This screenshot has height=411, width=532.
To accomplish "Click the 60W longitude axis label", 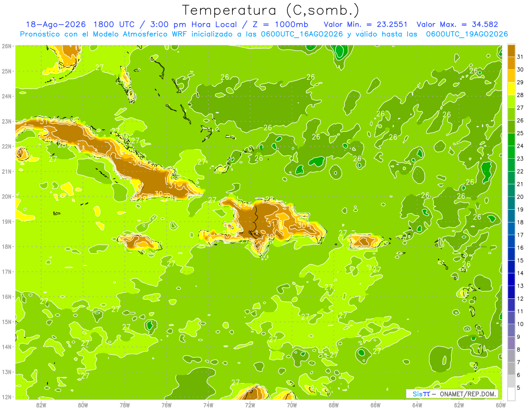I will (501, 405).
